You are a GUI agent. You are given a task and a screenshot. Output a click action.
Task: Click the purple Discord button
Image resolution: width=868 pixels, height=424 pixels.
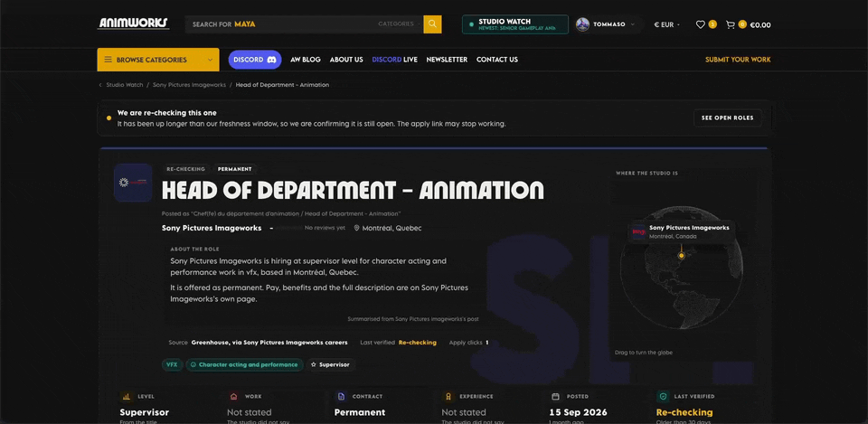[255, 60]
